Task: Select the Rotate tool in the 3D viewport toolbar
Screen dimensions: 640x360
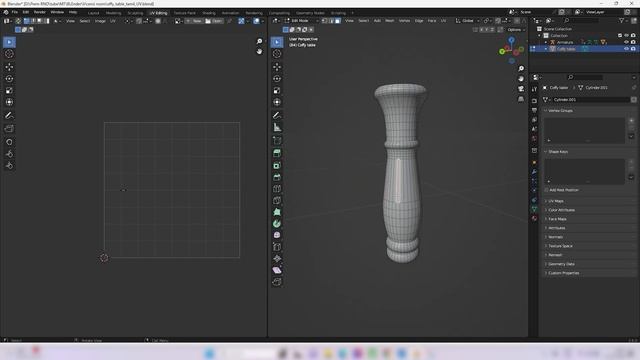Action: [277, 79]
